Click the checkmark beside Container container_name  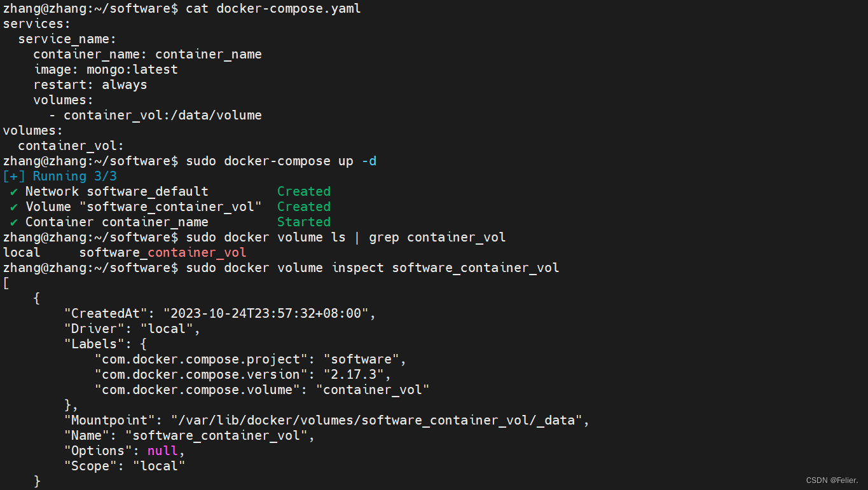pos(14,222)
